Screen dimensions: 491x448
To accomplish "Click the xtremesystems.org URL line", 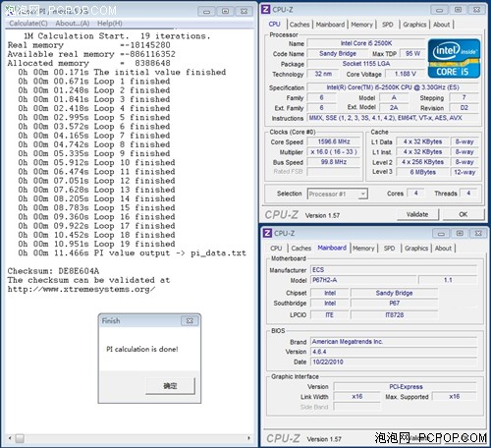I will coord(82,289).
